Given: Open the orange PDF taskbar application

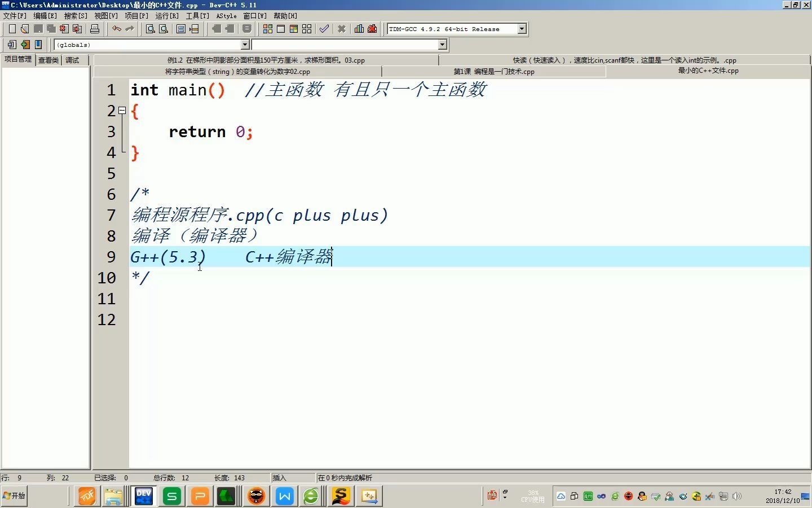Looking at the screenshot, I should 87,496.
